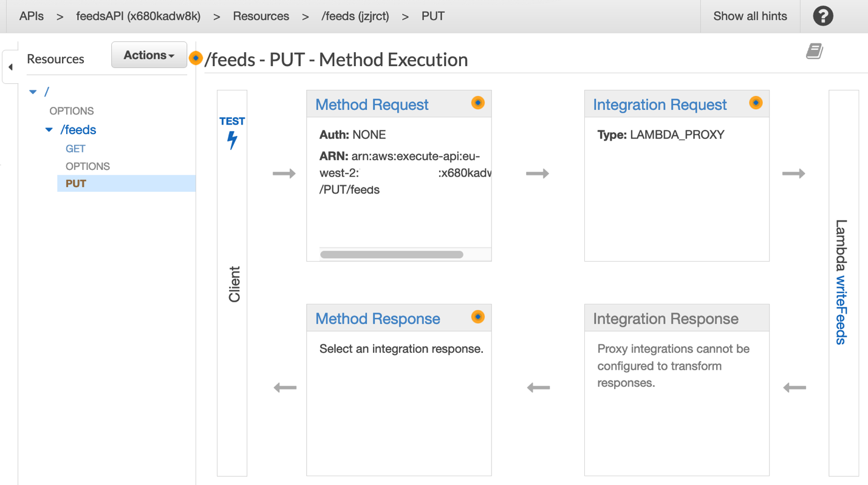Click the orange hint dot beside the Actions button

(x=196, y=58)
